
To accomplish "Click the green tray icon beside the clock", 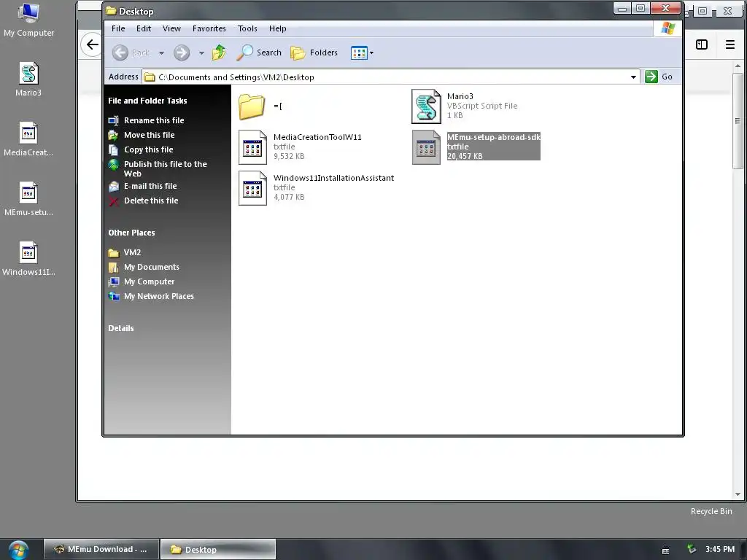I will [x=692, y=549].
